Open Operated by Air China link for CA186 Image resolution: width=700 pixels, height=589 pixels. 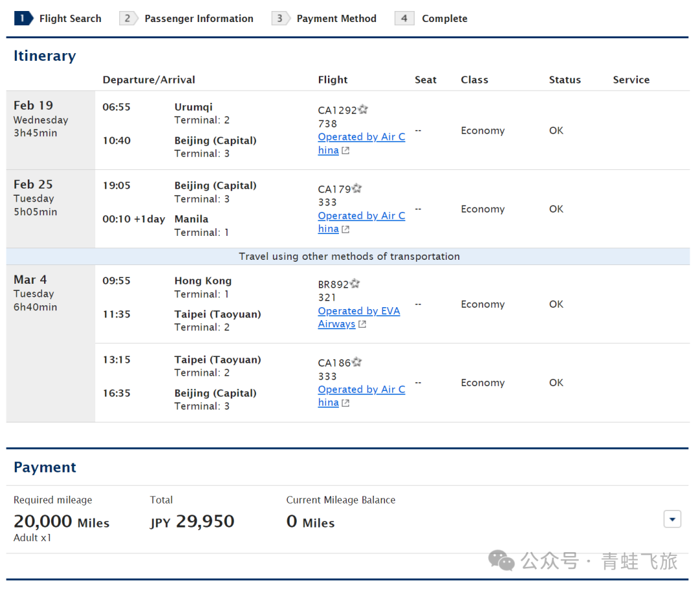click(x=361, y=396)
